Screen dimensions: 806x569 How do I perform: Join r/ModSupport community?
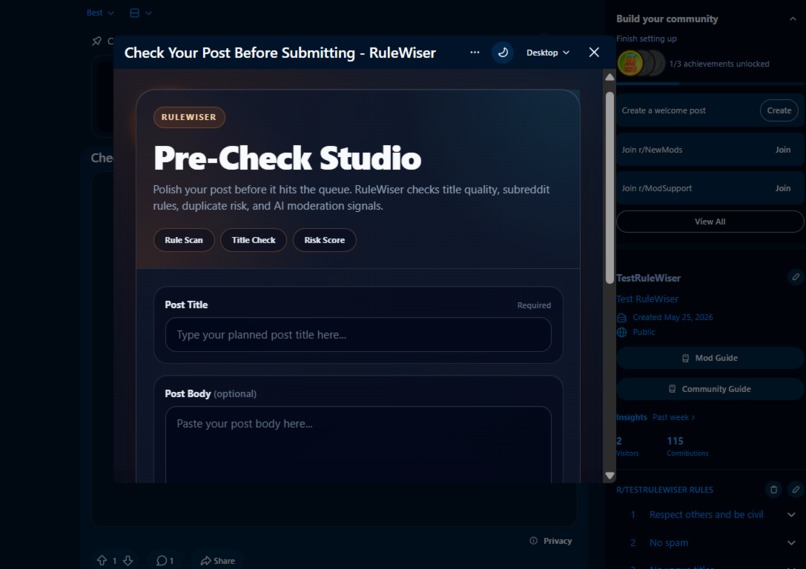point(783,188)
